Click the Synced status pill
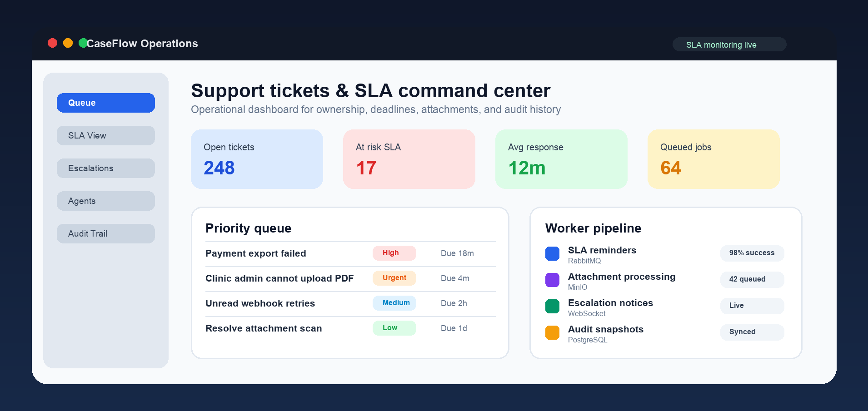Screen dimensions: 868x411 pyautogui.click(x=752, y=332)
